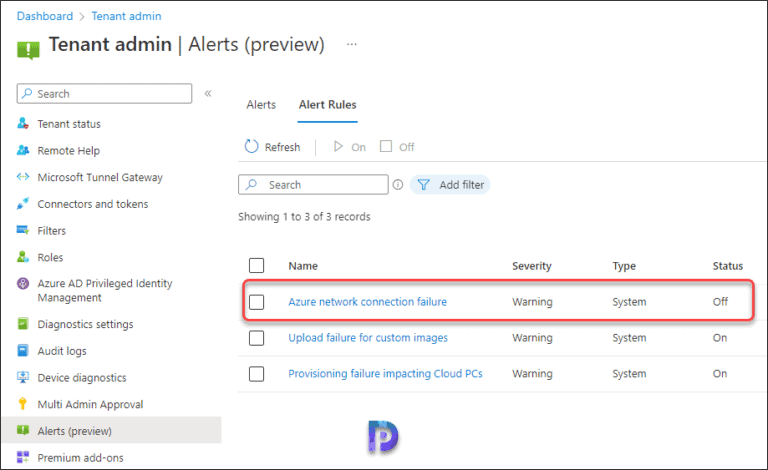This screenshot has height=470, width=768.
Task: Open Premium add-ons in the sidebar
Action: 80,458
